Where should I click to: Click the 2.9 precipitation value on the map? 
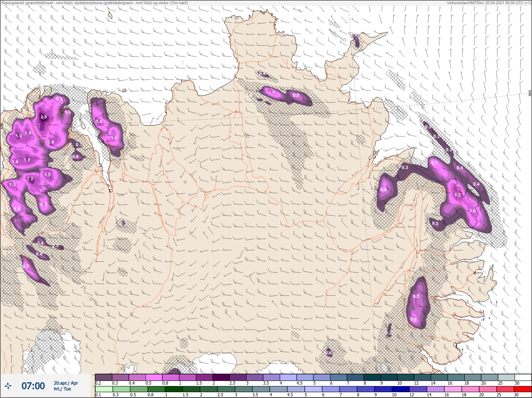click(x=44, y=117)
